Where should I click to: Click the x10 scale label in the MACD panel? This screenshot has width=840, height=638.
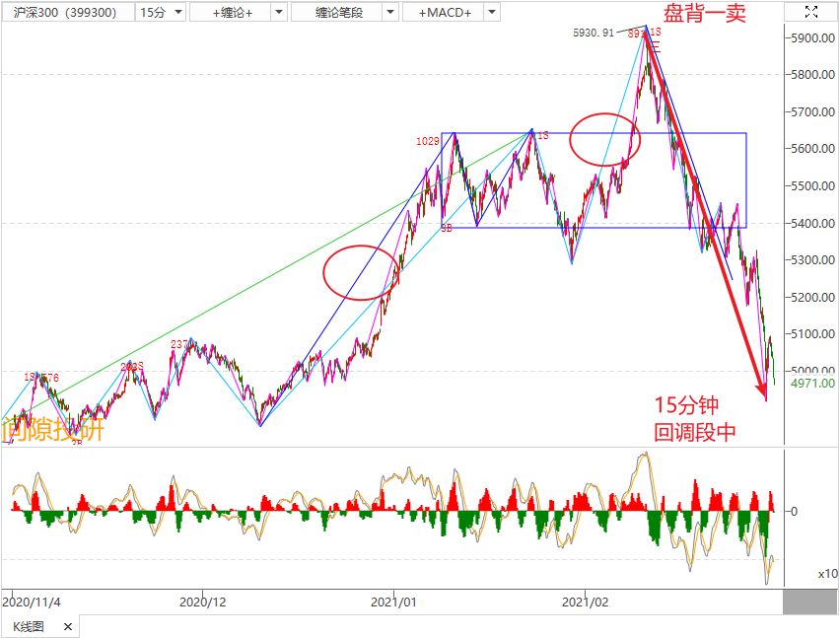point(827,574)
